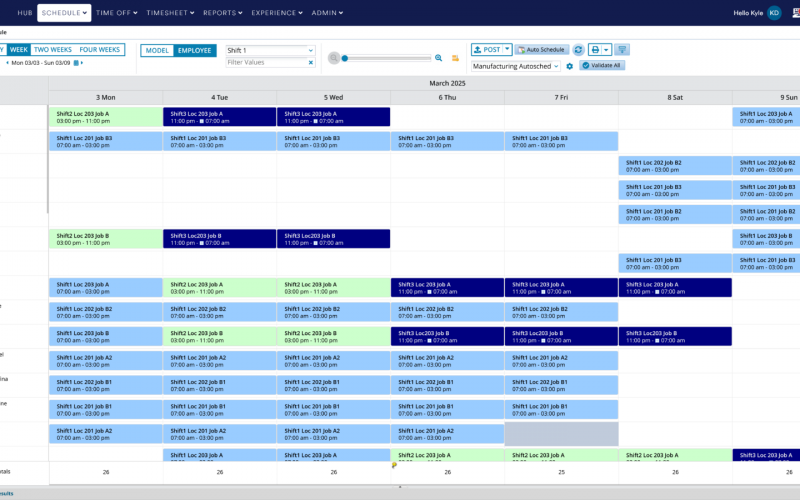Select Friday Shift1 Loc 201 Job B1 shift

(561, 410)
